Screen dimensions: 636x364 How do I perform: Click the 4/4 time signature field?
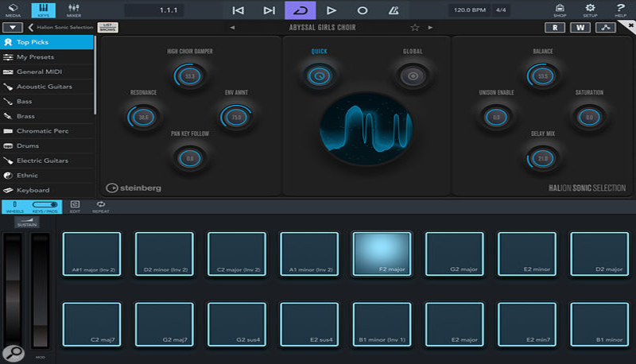pos(502,10)
